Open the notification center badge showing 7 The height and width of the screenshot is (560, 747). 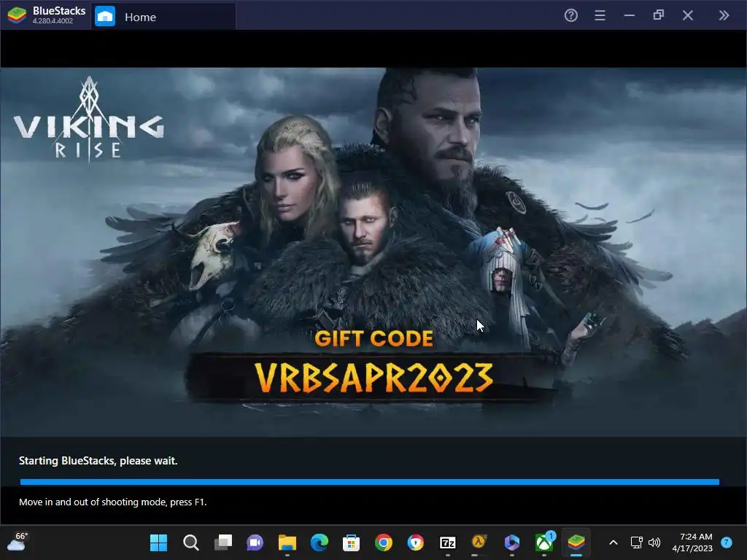(x=727, y=542)
